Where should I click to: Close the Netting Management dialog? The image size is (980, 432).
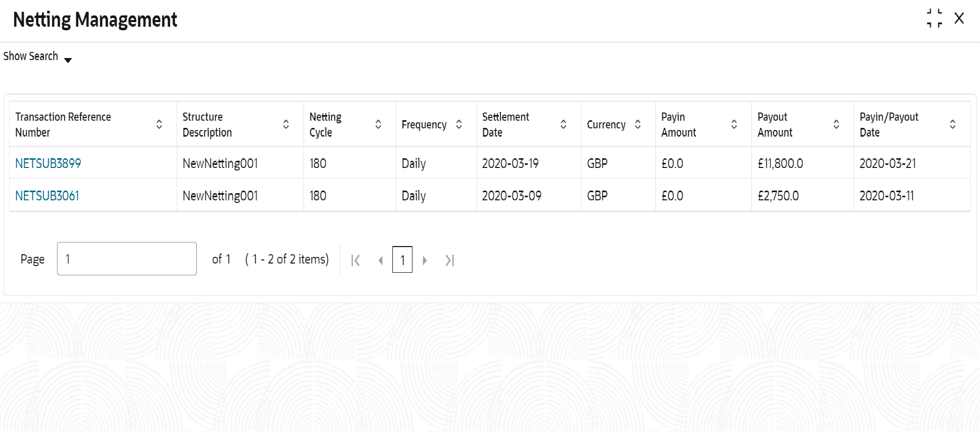pos(959,18)
